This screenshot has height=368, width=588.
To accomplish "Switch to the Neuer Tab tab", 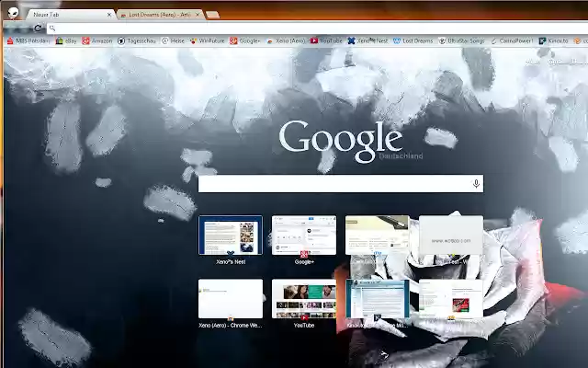I will pyautogui.click(x=71, y=15).
